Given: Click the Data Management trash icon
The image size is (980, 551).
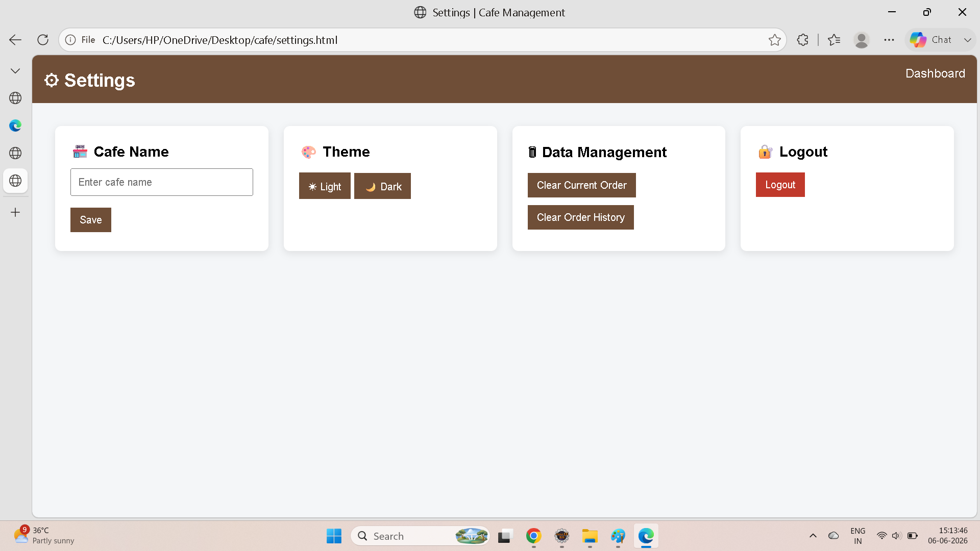Looking at the screenshot, I should point(532,152).
